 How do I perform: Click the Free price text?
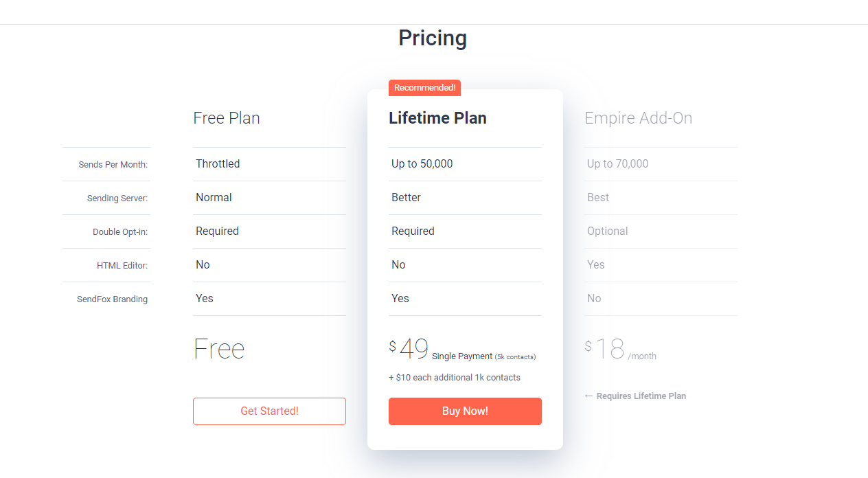pos(218,348)
